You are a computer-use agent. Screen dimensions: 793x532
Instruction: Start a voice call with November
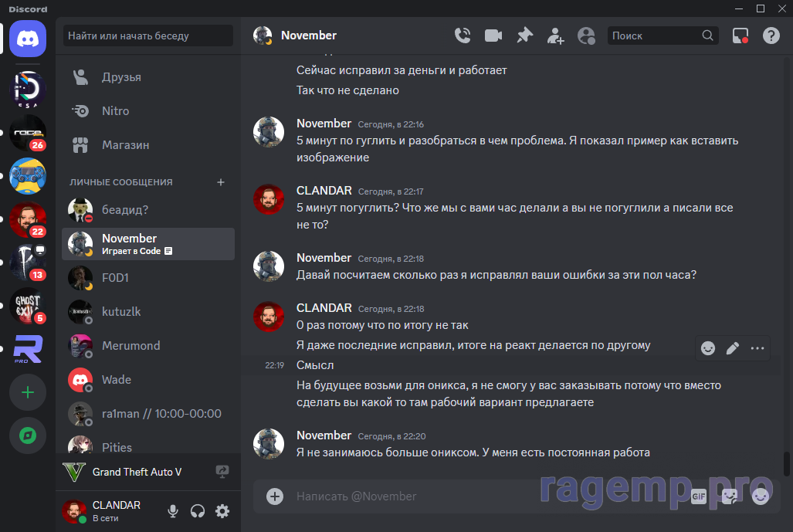(463, 36)
